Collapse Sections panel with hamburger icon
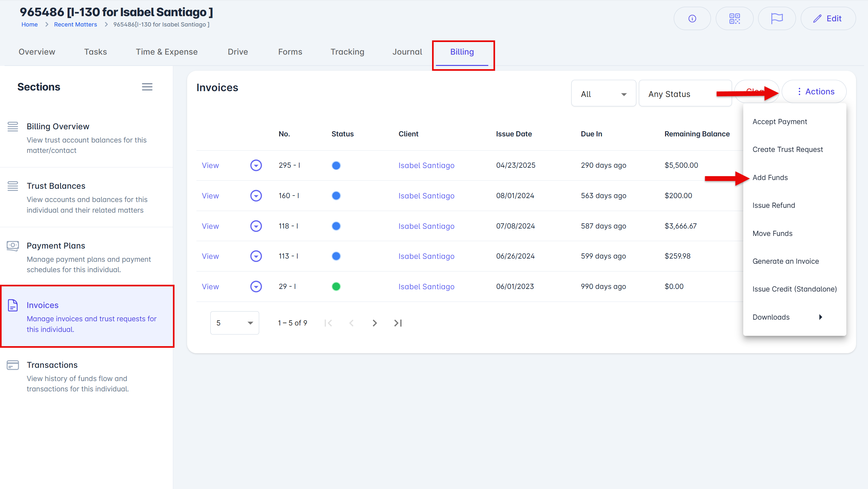The height and width of the screenshot is (489, 868). pyautogui.click(x=147, y=87)
